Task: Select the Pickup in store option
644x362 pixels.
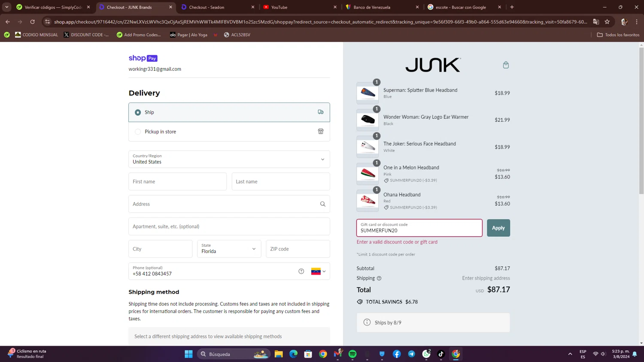Action: (229, 132)
